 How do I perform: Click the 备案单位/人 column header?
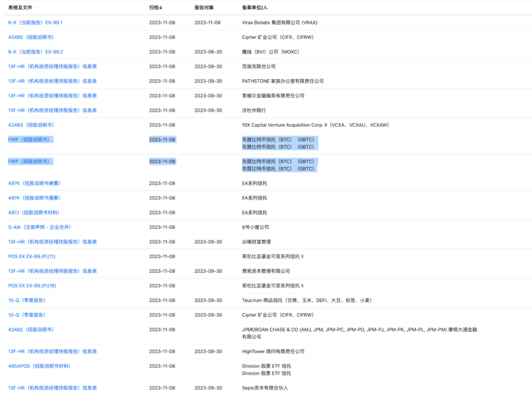click(255, 7)
